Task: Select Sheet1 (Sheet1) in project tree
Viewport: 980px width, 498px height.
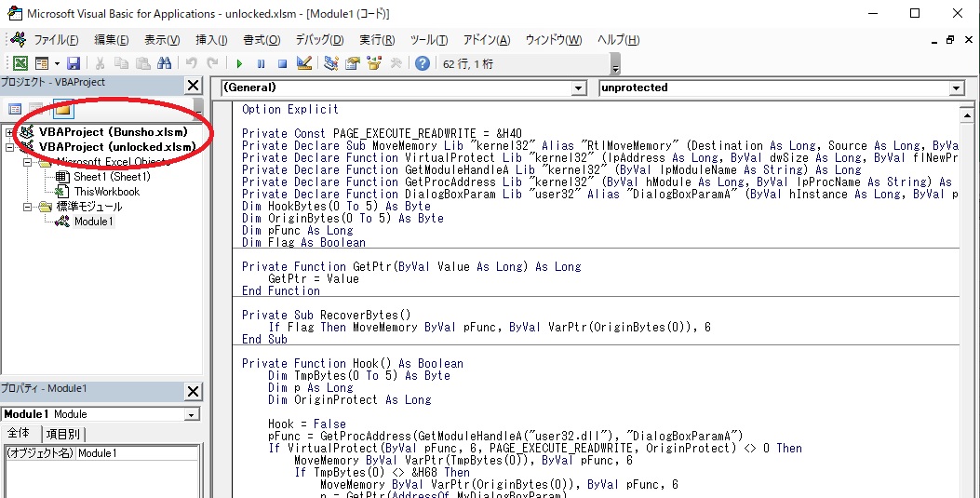Action: pos(112,177)
